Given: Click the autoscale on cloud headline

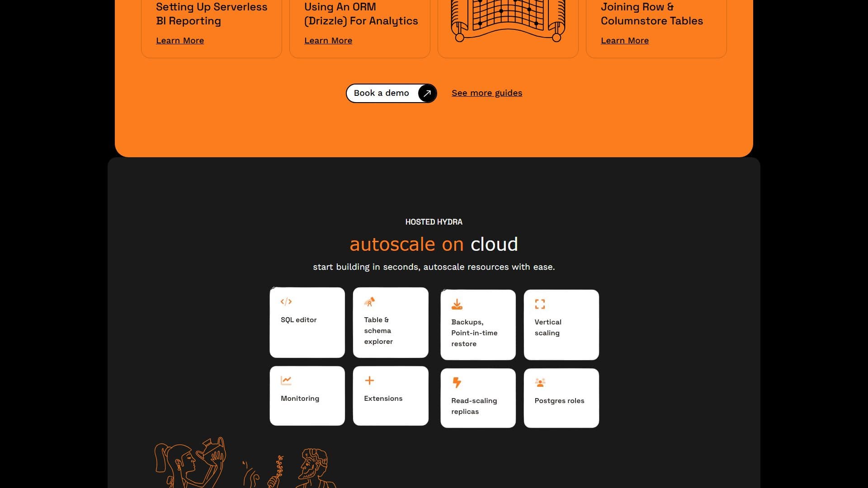Looking at the screenshot, I should pyautogui.click(x=434, y=244).
